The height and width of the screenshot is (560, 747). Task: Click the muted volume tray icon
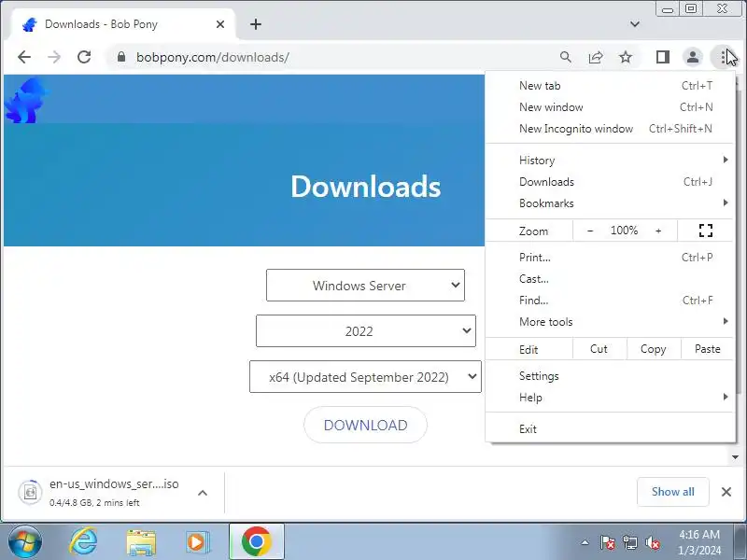(x=652, y=542)
